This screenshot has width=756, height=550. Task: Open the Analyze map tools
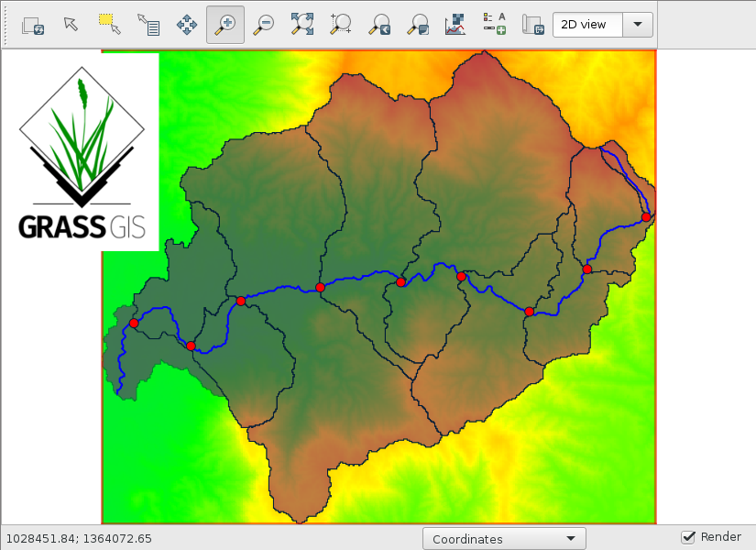455,25
